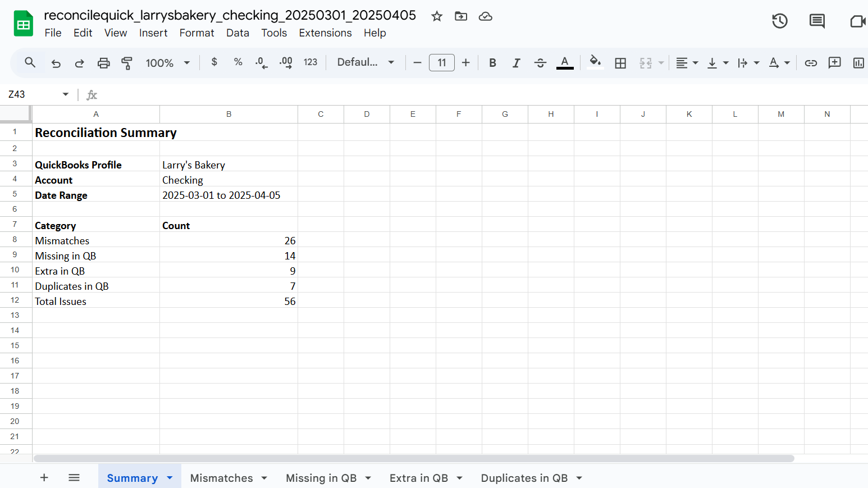Open horizontal align dropdown

[x=687, y=63]
